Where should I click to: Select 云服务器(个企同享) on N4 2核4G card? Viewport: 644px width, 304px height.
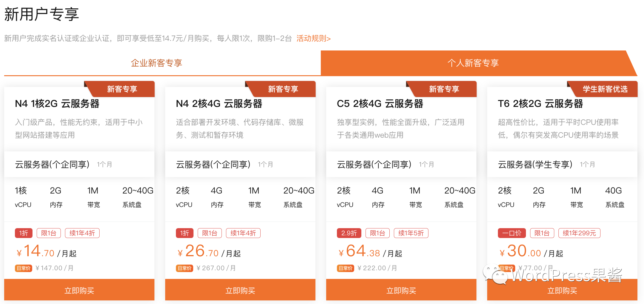(213, 165)
